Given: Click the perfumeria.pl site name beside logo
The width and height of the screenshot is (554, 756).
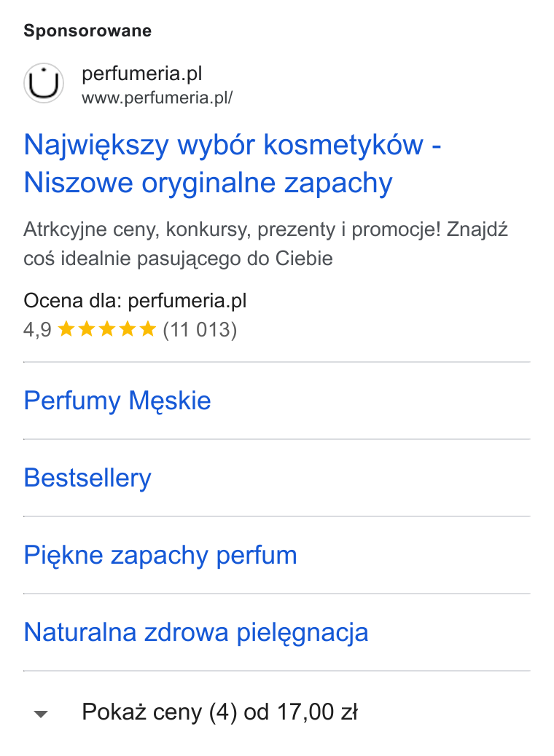Looking at the screenshot, I should tap(142, 74).
